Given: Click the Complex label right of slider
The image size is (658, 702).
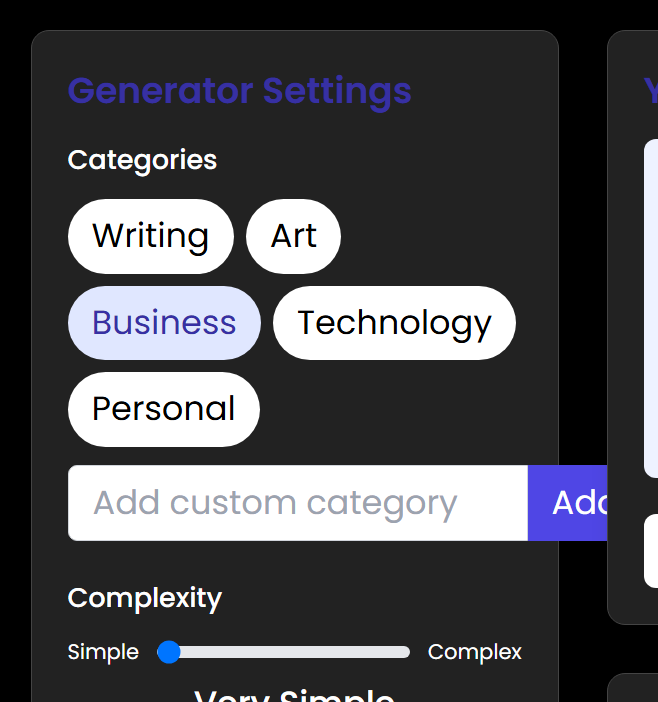Looking at the screenshot, I should click(x=475, y=652).
